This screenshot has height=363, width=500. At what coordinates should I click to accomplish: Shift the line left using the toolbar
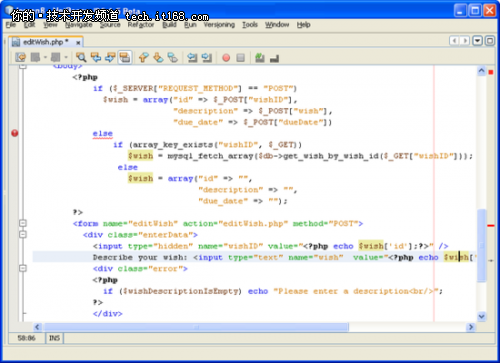192,58
